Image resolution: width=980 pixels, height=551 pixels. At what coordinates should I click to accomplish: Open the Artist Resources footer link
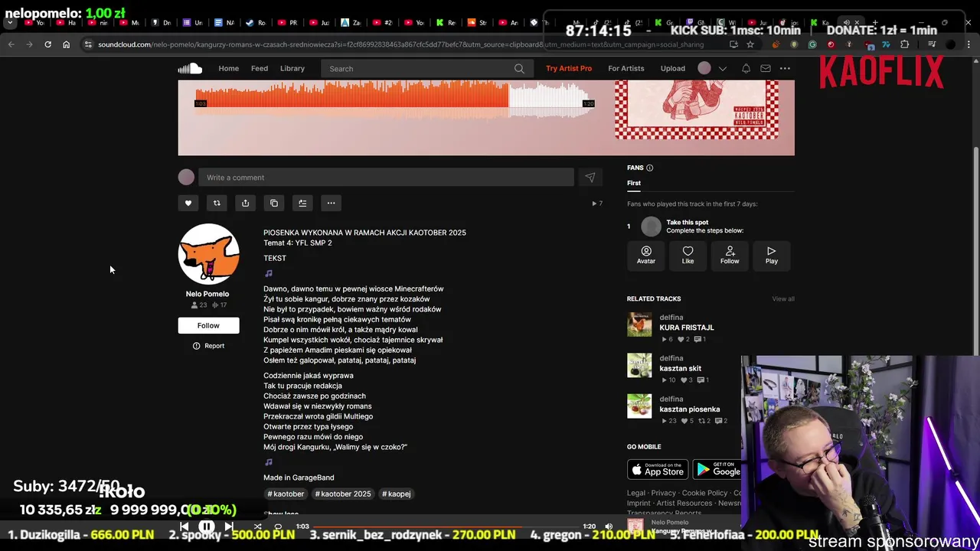coord(684,503)
